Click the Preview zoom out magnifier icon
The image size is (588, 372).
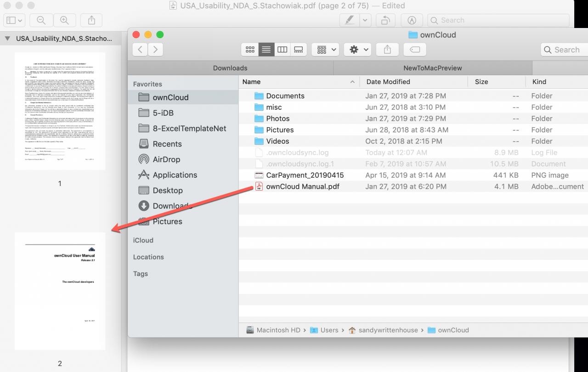tap(41, 20)
